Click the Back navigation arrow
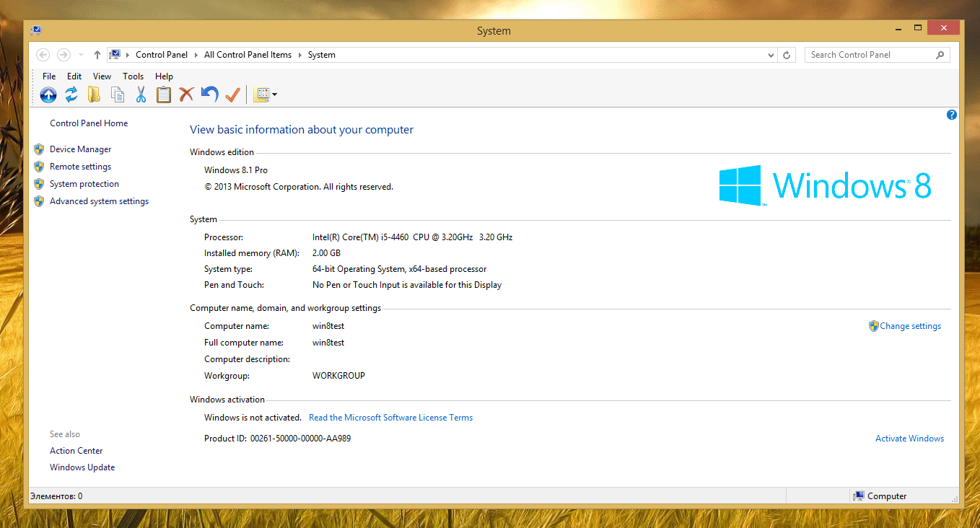 pyautogui.click(x=43, y=55)
